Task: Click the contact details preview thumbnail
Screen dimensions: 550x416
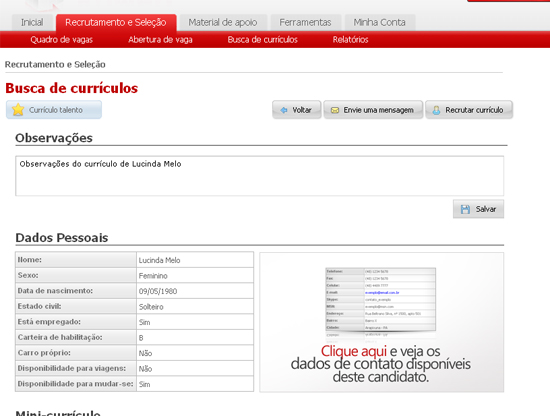Action: click(x=381, y=301)
